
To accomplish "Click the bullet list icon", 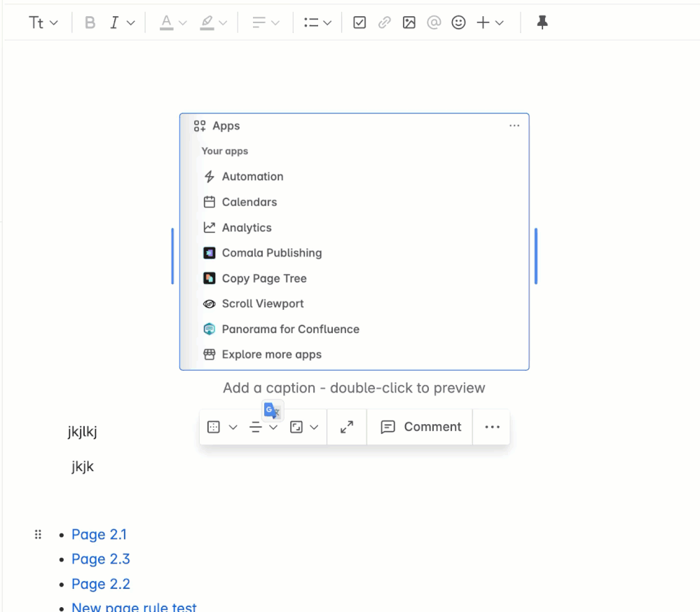I will pos(311,22).
